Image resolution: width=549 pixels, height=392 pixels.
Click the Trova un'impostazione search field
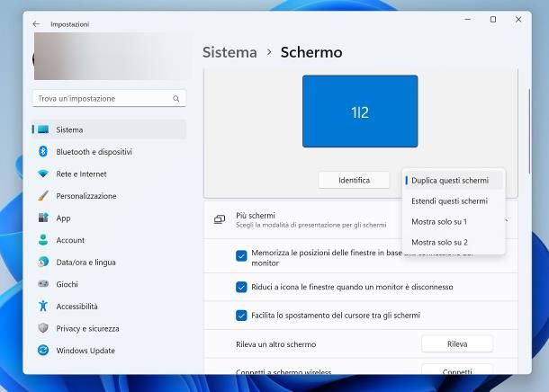tap(109, 98)
